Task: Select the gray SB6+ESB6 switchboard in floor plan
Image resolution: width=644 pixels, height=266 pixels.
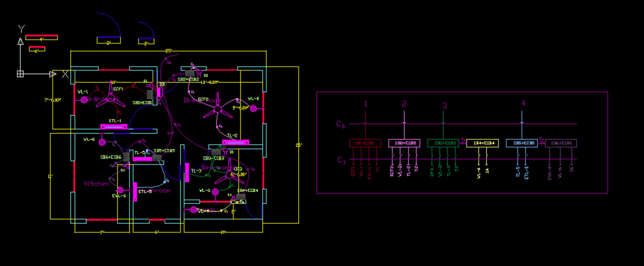Action: click(126, 157)
